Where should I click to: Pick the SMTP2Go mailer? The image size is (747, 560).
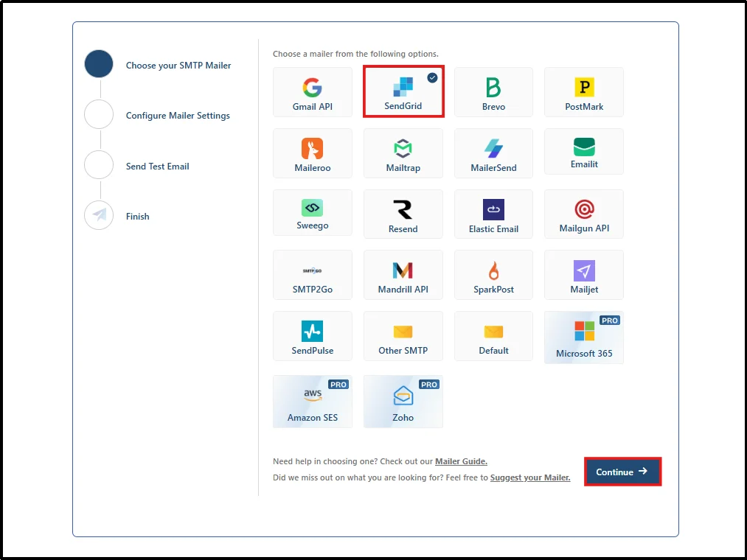pos(313,275)
